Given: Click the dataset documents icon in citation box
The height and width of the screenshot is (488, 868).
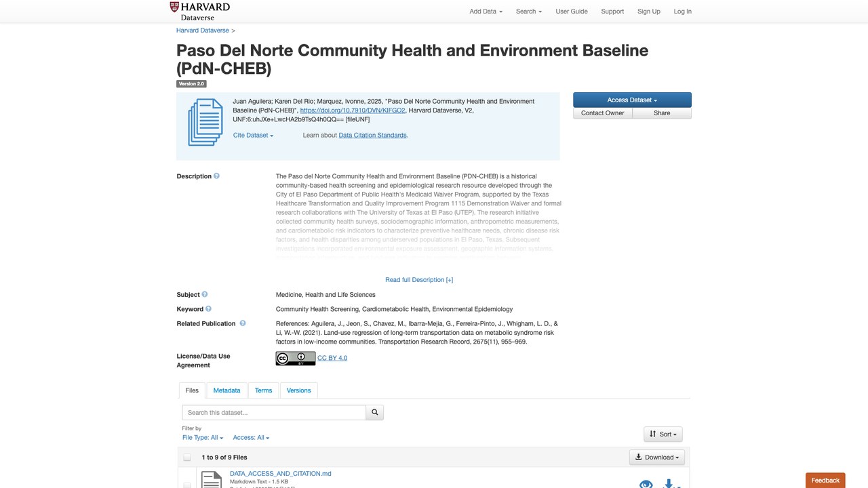Looking at the screenshot, I should click(x=205, y=122).
